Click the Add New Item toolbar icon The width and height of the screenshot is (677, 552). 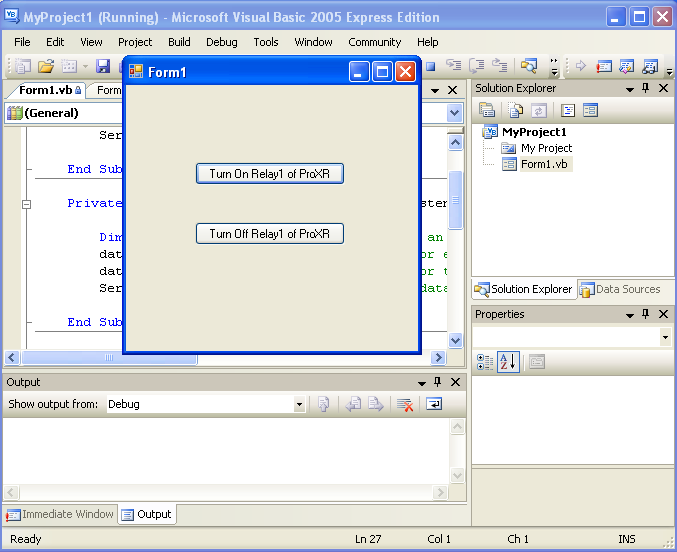(69, 66)
